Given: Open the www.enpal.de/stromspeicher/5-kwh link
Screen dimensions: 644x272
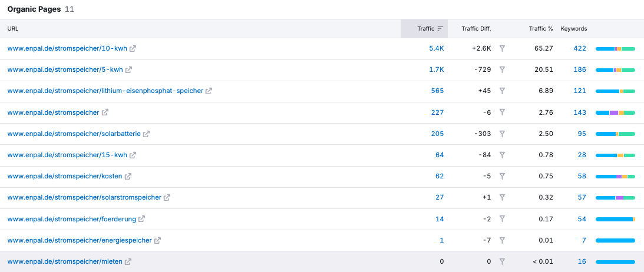Looking at the screenshot, I should click(x=65, y=69).
